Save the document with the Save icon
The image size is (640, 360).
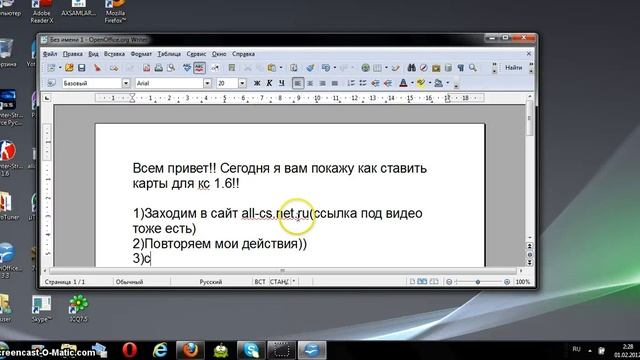point(82,68)
